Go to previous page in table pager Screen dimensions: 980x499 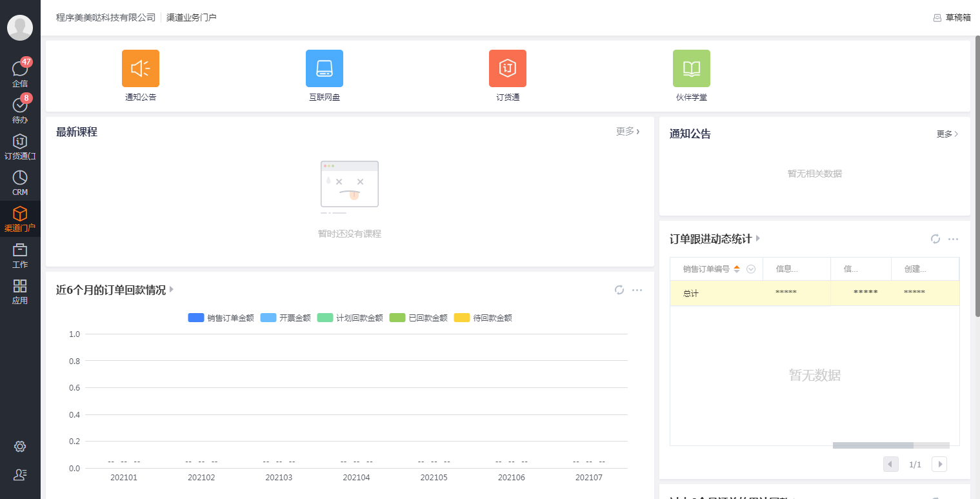pyautogui.click(x=891, y=464)
